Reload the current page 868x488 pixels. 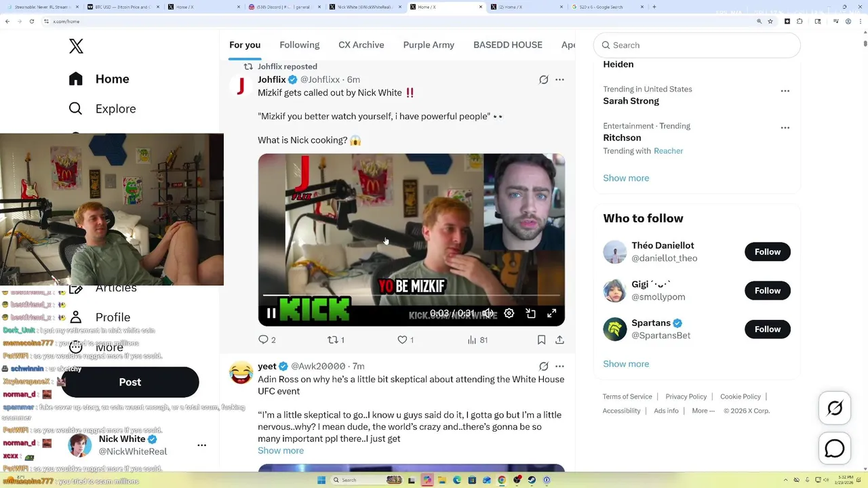point(31,22)
